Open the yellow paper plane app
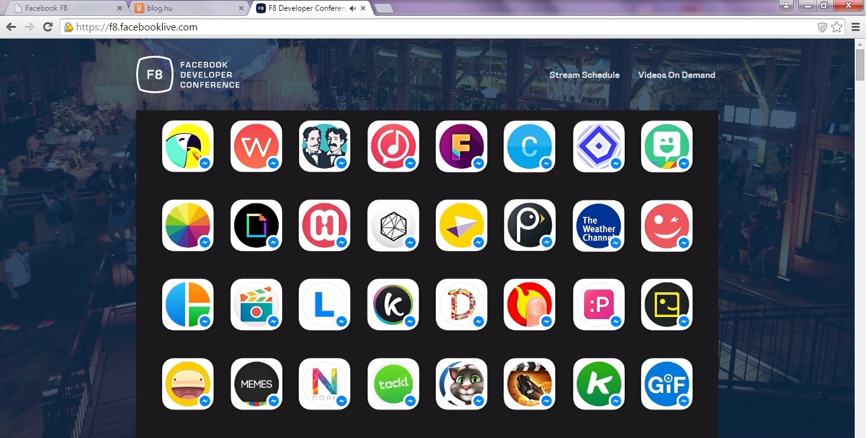868x438 pixels. [x=461, y=226]
